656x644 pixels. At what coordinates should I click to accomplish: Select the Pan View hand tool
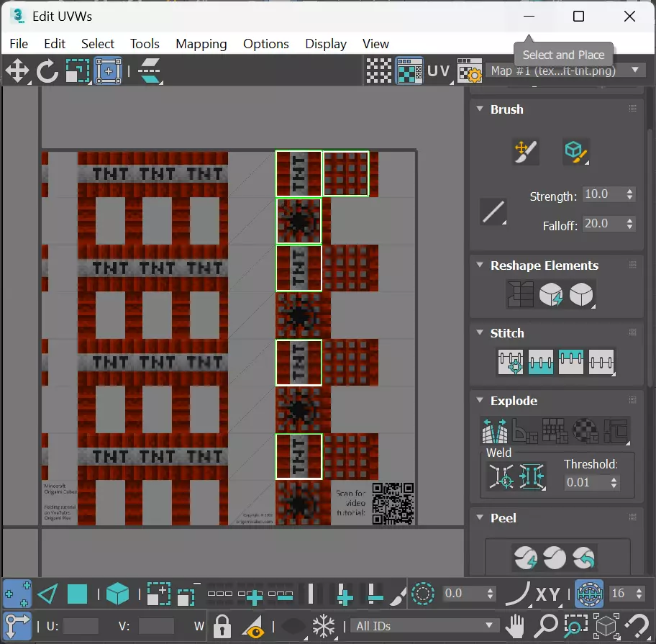pyautogui.click(x=516, y=627)
